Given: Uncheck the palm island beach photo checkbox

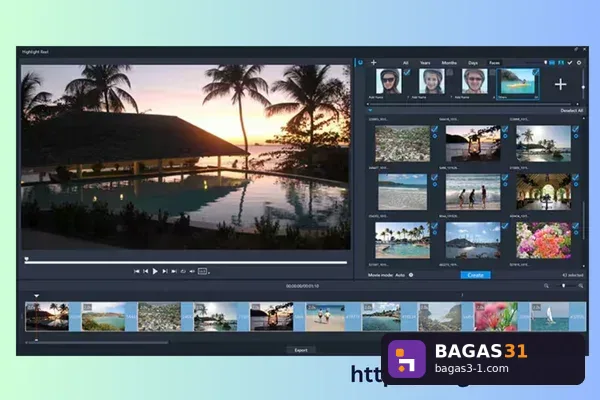Looking at the screenshot, I should [576, 129].
